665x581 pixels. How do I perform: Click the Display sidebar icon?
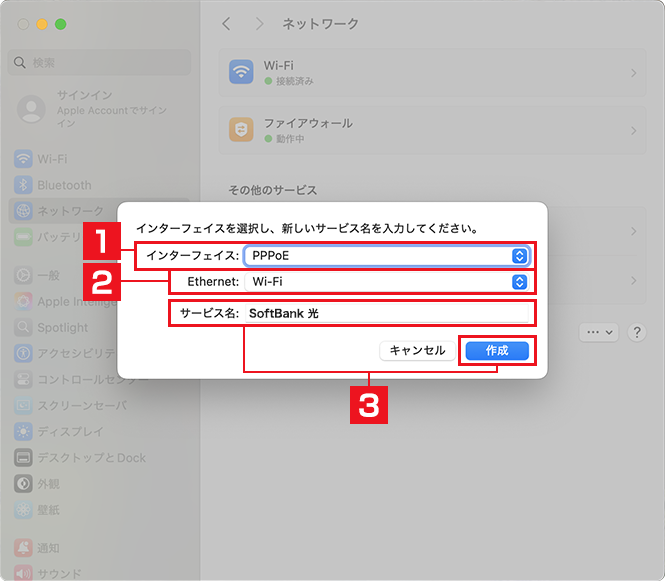click(x=23, y=432)
